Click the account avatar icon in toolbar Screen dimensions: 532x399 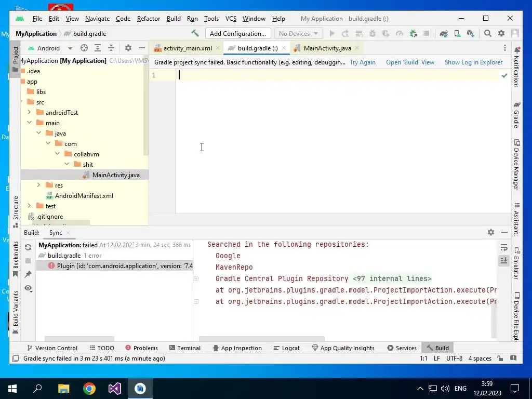tap(515, 33)
